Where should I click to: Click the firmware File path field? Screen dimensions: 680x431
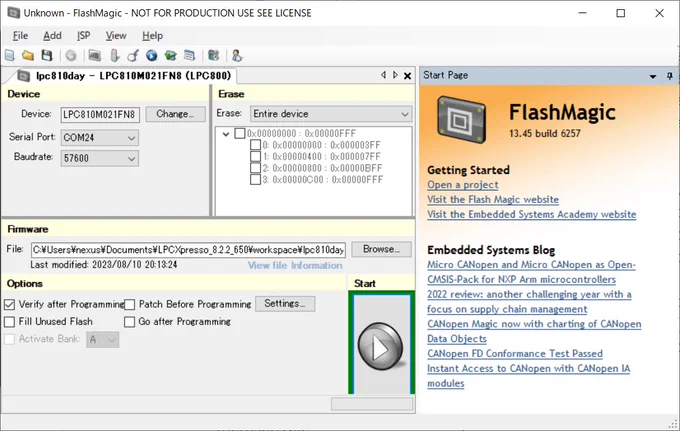[x=188, y=250]
